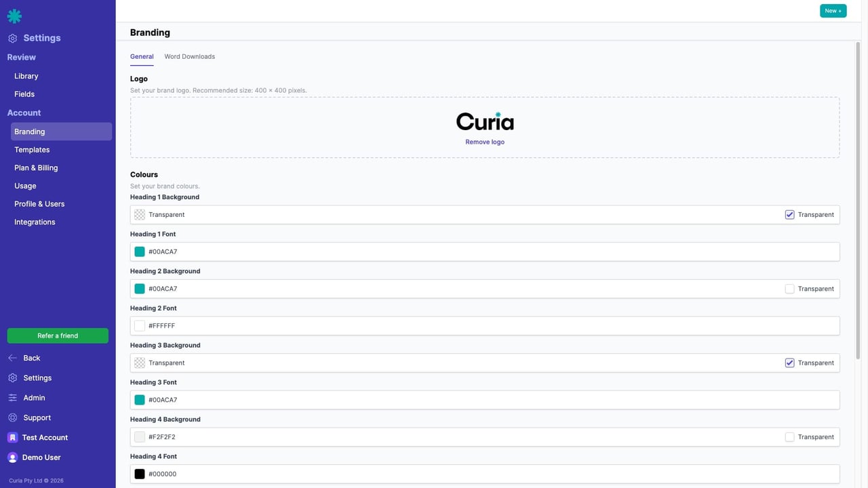
Task: Click the Refer a friend button
Action: click(58, 335)
